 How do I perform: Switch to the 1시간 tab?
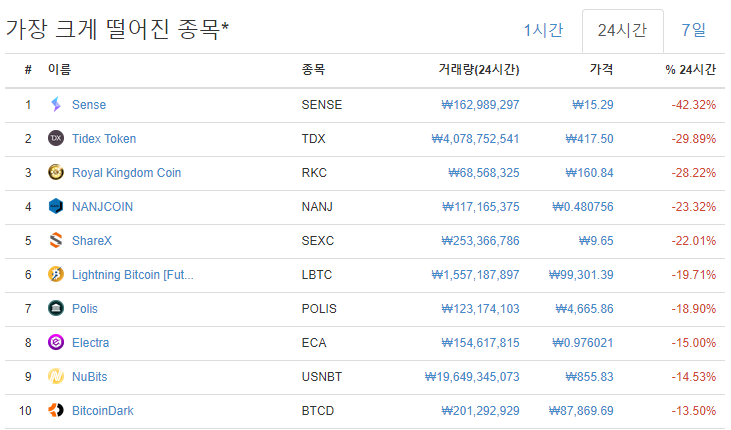[x=544, y=30]
